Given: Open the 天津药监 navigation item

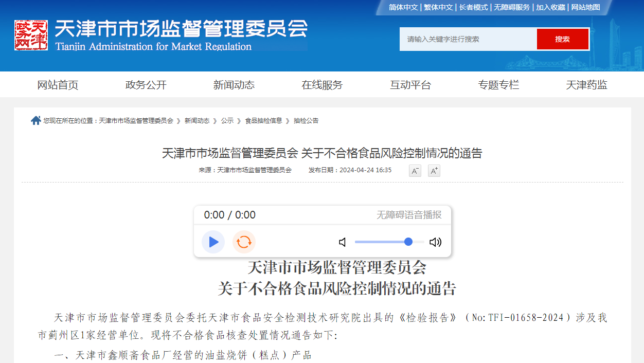Looking at the screenshot, I should point(586,85).
